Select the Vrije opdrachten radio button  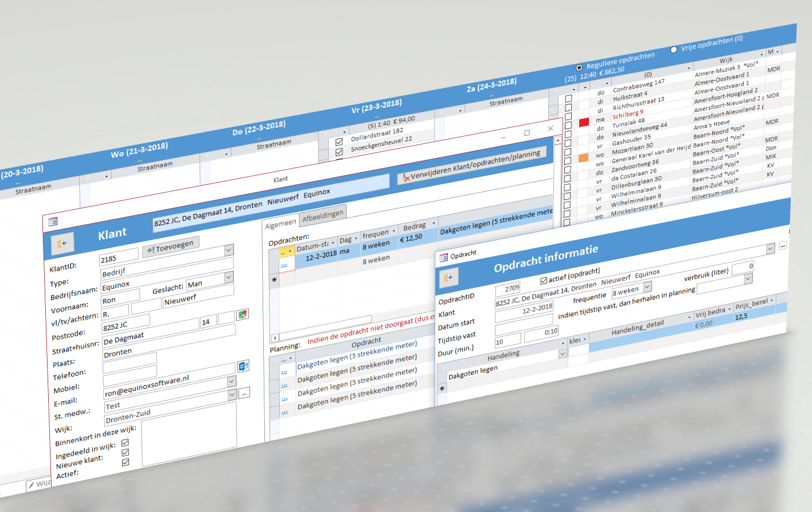coord(672,49)
